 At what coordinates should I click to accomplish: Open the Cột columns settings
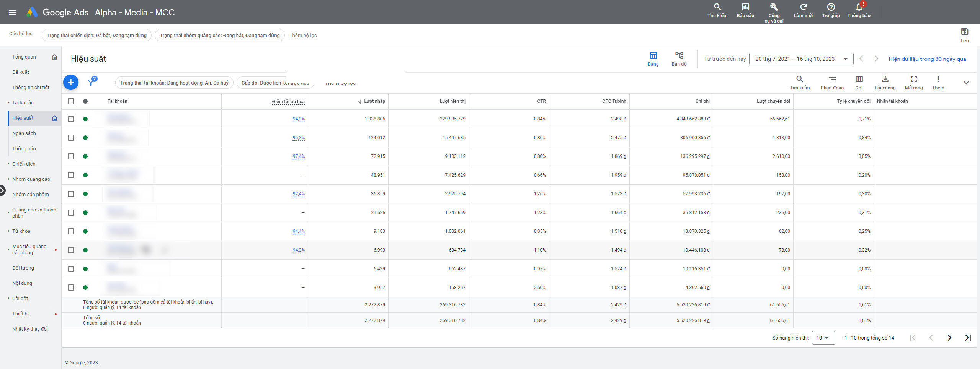(859, 82)
